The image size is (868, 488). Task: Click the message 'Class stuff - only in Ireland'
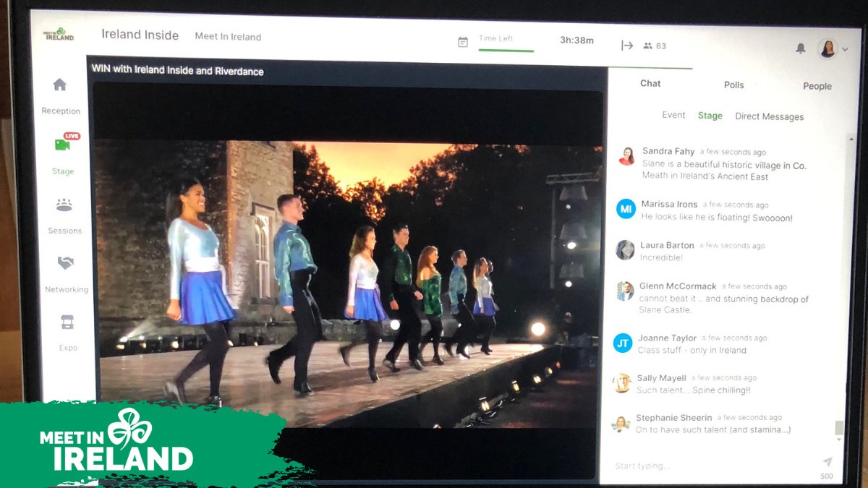click(x=692, y=350)
